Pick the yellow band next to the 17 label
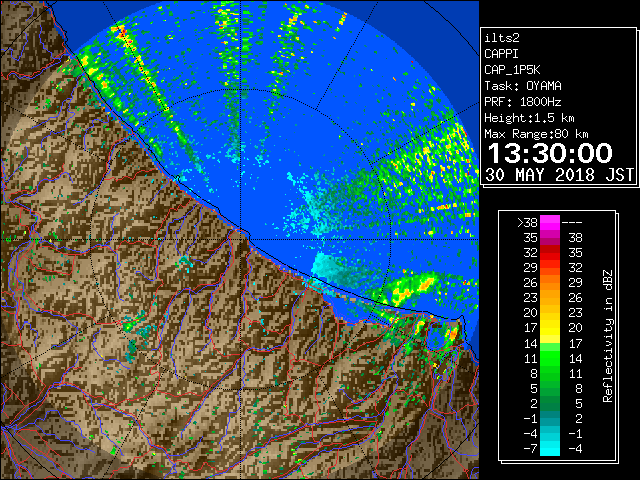 click(550, 328)
